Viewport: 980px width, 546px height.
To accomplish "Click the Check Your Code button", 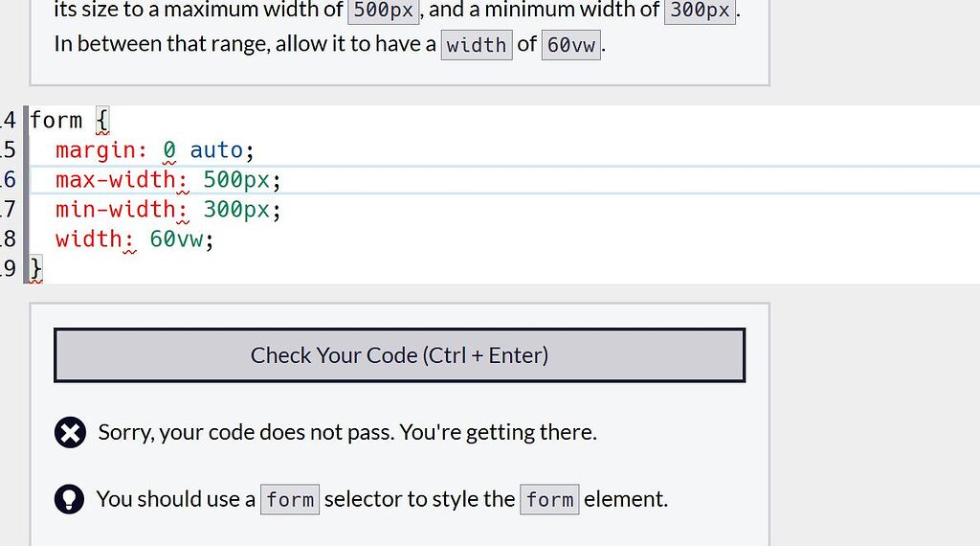I will click(x=399, y=355).
